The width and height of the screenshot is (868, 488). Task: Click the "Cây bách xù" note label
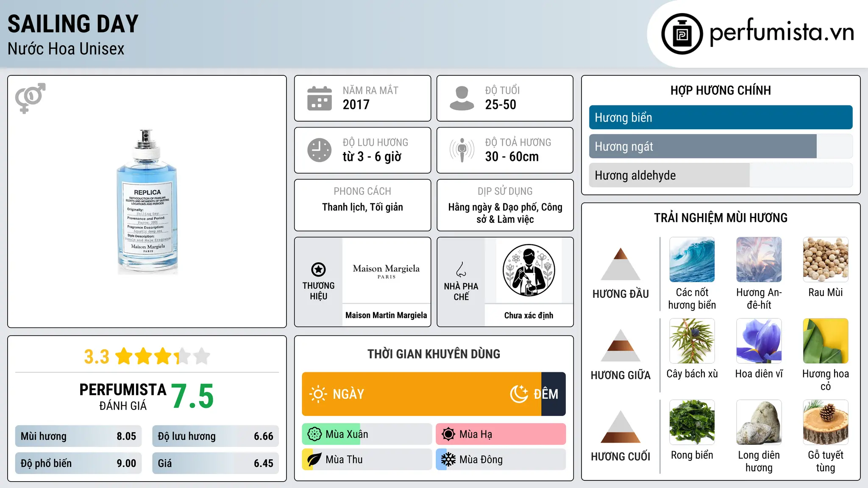(692, 374)
